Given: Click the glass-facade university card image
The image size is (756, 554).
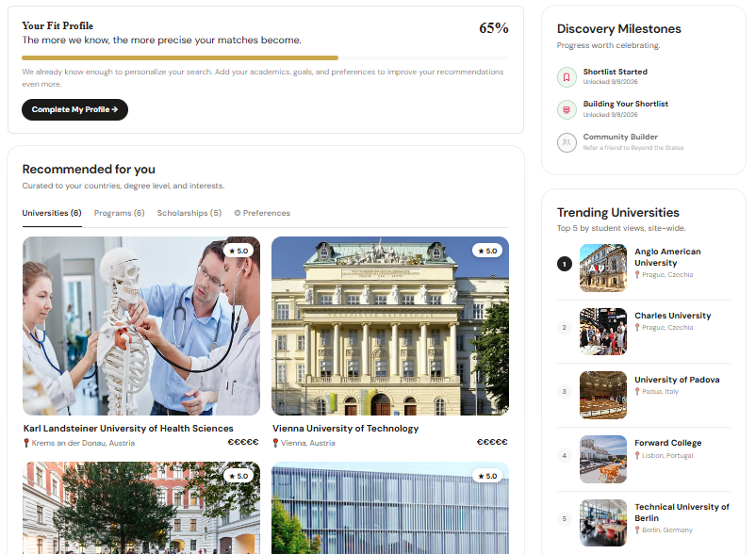Looking at the screenshot, I should [390, 508].
